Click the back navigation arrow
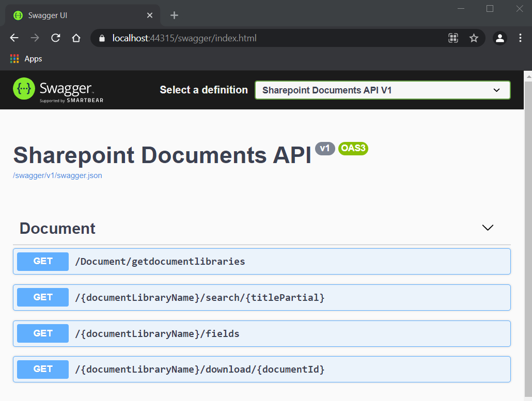532x401 pixels. tap(13, 38)
